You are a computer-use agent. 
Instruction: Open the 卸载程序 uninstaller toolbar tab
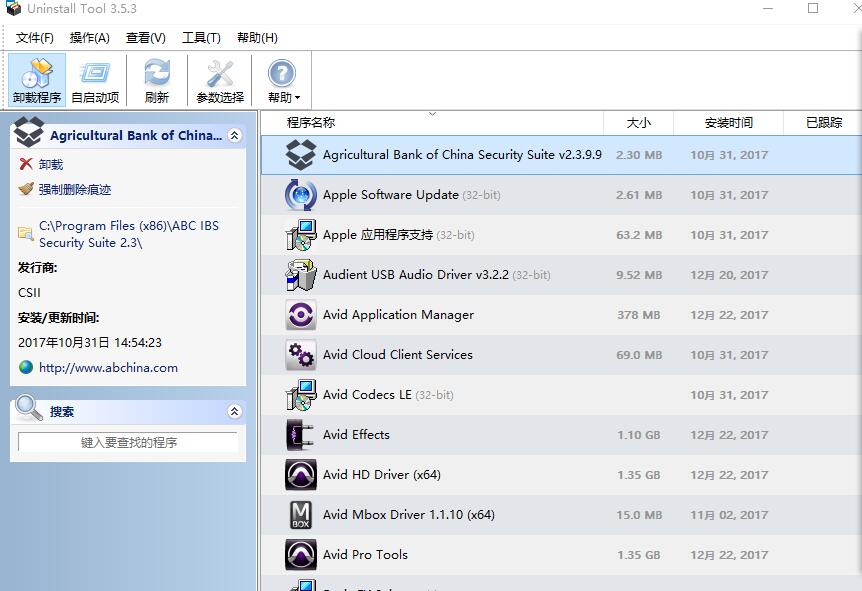click(37, 80)
